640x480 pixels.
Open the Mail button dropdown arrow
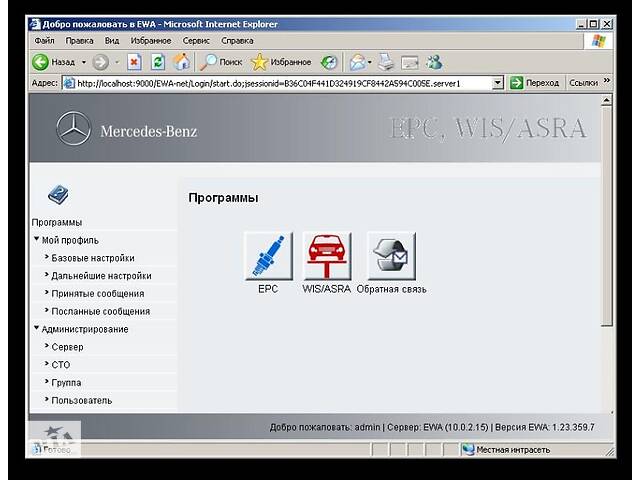click(369, 62)
